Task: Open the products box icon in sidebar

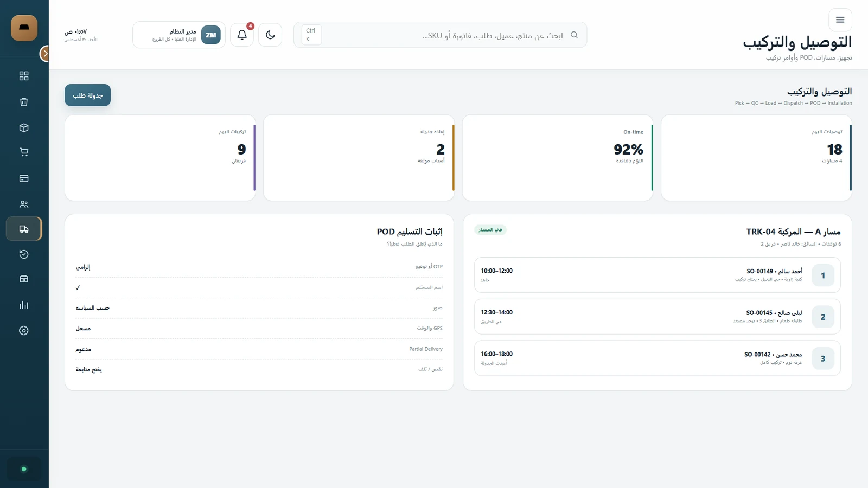Action: [24, 128]
